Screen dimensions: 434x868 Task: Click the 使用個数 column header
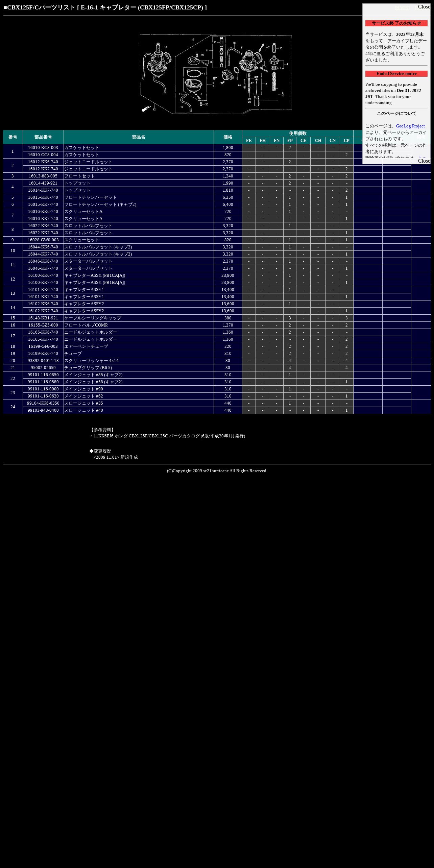pyautogui.click(x=297, y=134)
